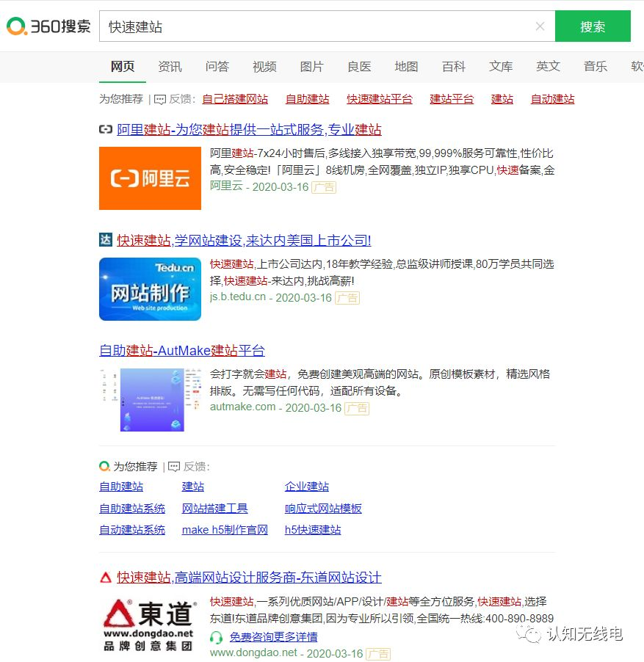Click the suggested search 快速建站平台
The width and height of the screenshot is (644, 662).
click(x=380, y=99)
